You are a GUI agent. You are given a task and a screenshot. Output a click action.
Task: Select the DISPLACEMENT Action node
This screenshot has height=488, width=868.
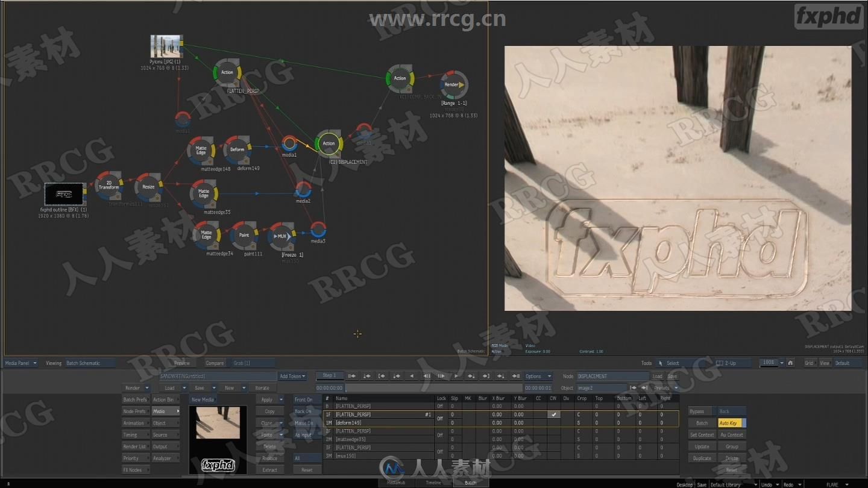coord(329,143)
